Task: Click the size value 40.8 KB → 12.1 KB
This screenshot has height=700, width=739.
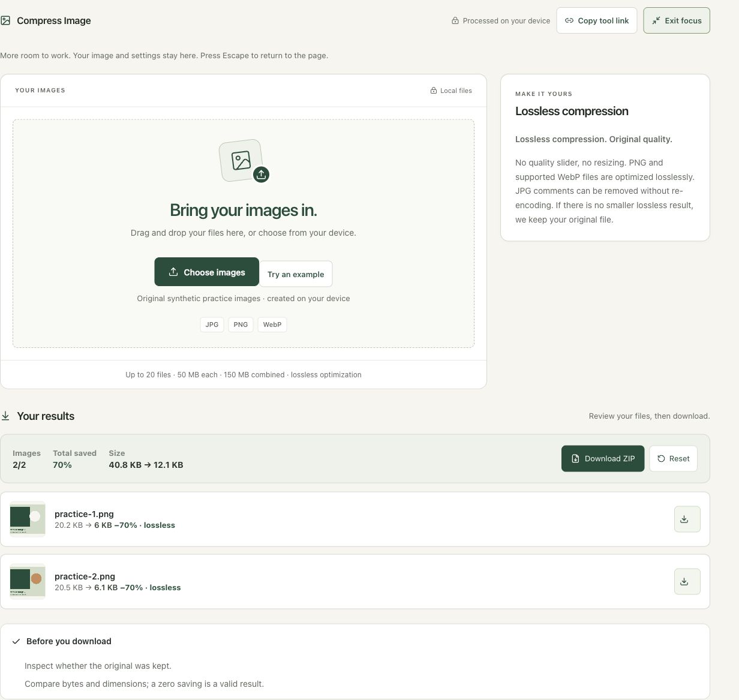Action: click(x=146, y=465)
